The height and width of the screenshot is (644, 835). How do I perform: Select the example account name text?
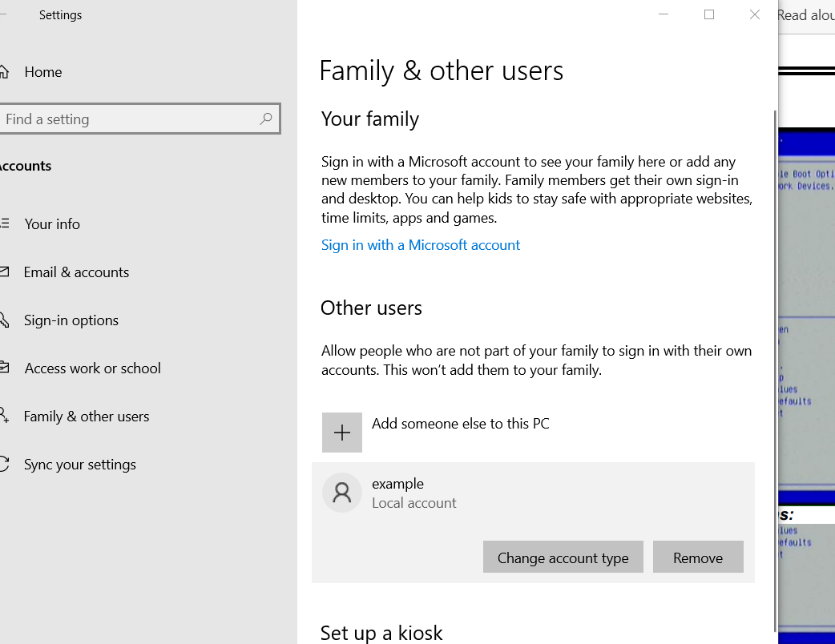click(x=397, y=484)
